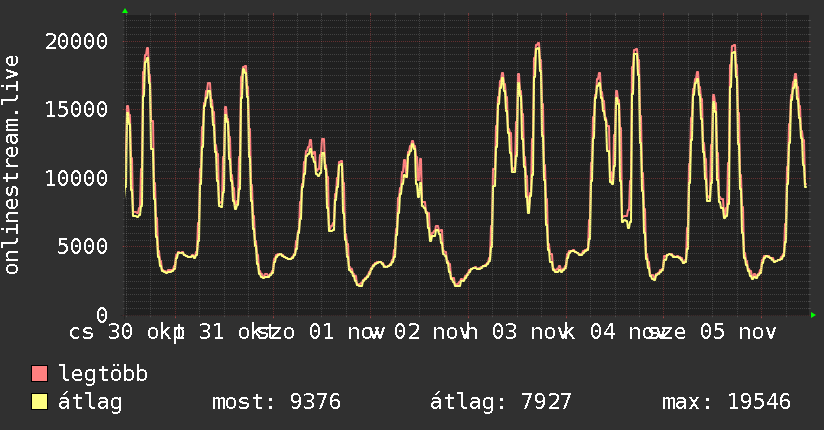This screenshot has height=430, width=824.
Task: Click the pink legtöbb legend swatch
Action: (x=39, y=374)
